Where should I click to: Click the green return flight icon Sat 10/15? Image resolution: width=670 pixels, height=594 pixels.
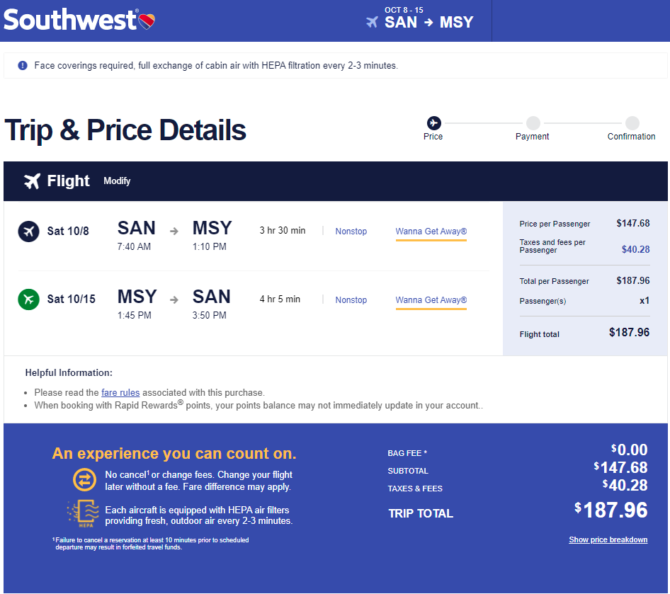click(29, 299)
